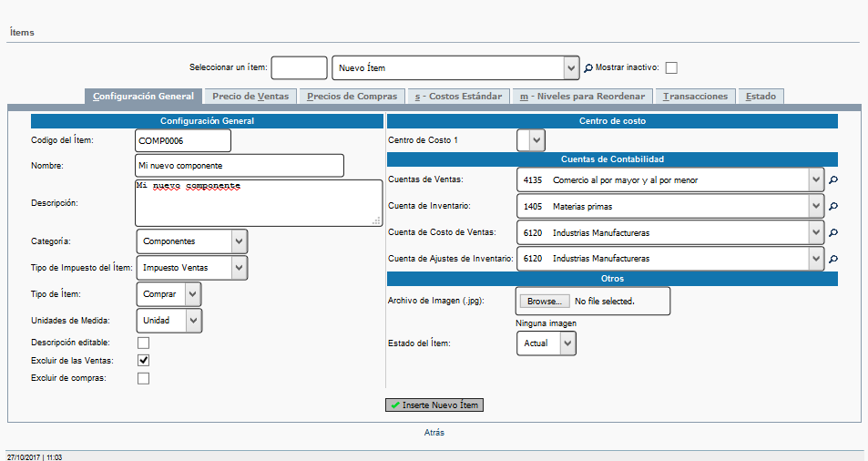
Task: Open the Categoría dropdown
Action: pyautogui.click(x=192, y=241)
